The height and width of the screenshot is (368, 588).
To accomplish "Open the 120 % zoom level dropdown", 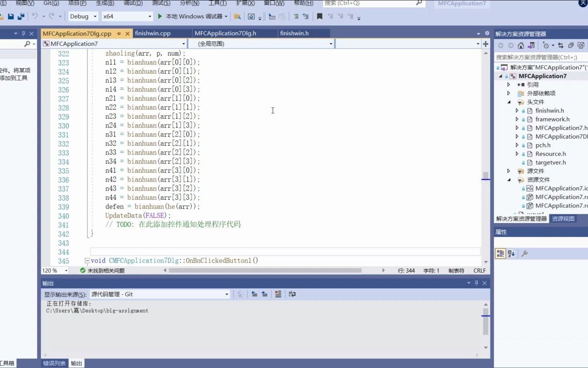I will click(66, 271).
